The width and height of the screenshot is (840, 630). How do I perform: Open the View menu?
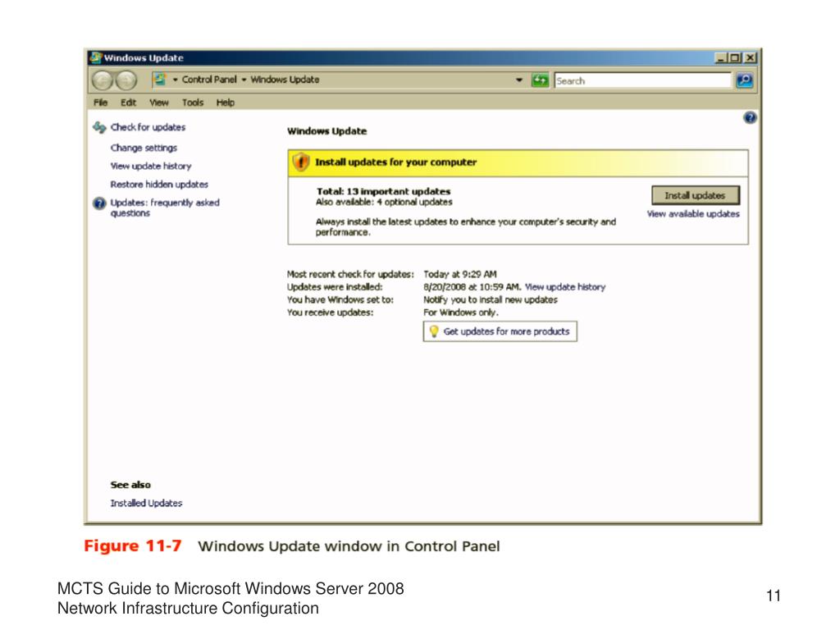(x=158, y=103)
